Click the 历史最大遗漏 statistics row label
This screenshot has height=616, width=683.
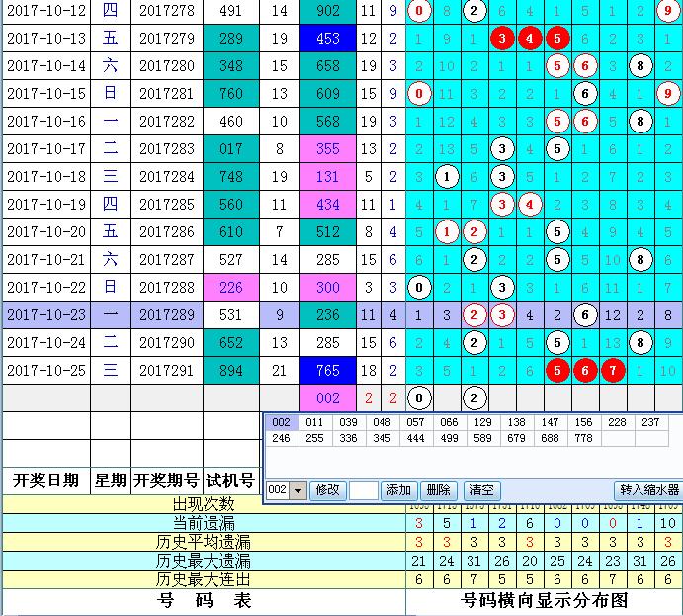tap(204, 561)
